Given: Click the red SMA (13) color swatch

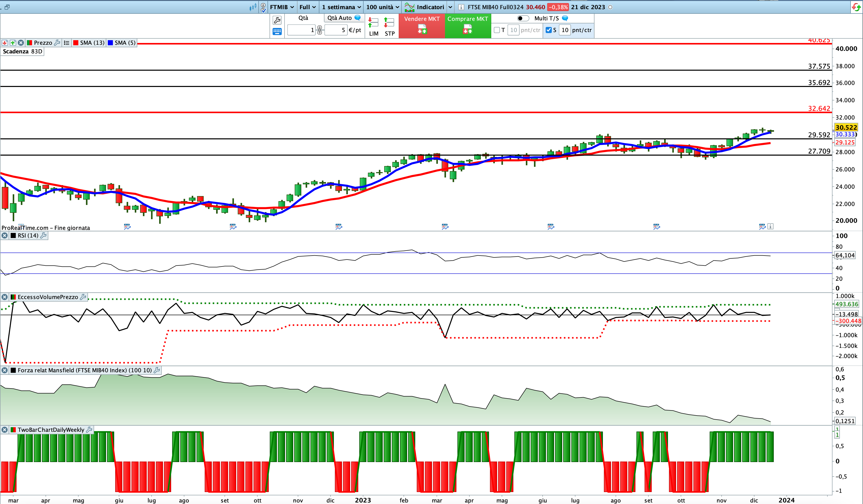Looking at the screenshot, I should click(x=76, y=43).
